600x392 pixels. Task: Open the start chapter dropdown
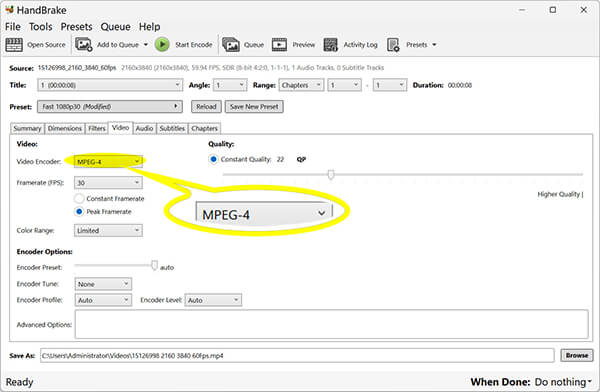pyautogui.click(x=344, y=85)
